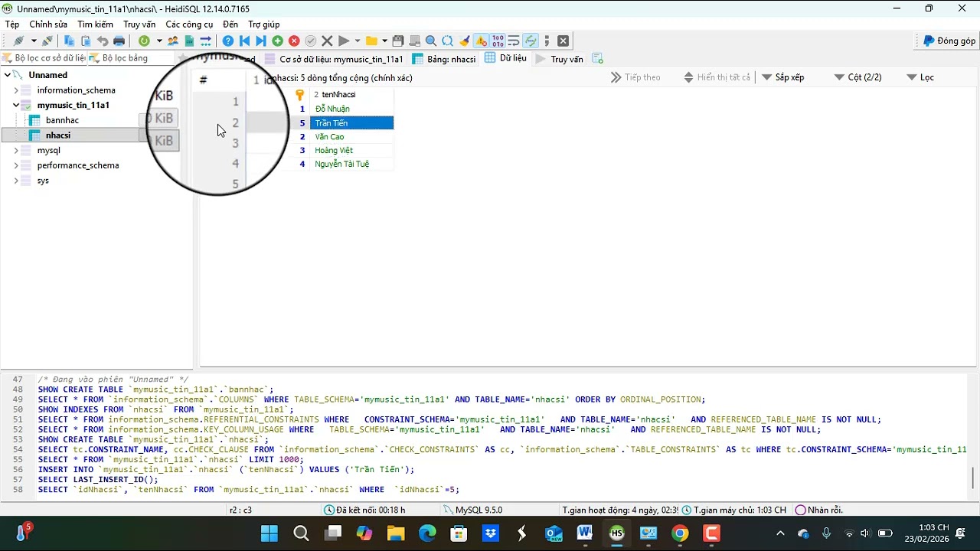Focus the Bộ lọc cơ sở dữ liệu field

click(x=44, y=58)
